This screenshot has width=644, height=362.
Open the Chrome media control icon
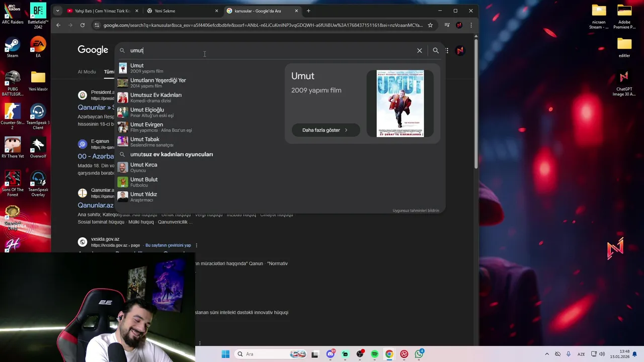coord(447,25)
